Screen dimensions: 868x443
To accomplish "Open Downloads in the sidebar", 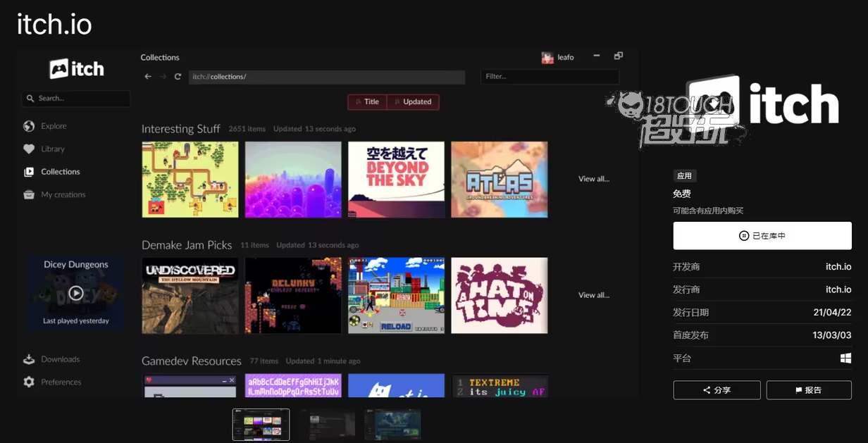I will (x=61, y=359).
